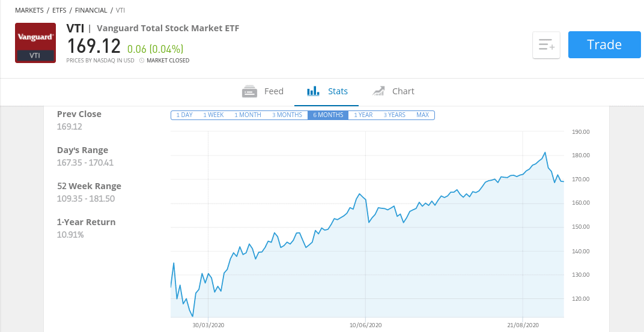Select the 1 YEAR chart range

(x=363, y=115)
